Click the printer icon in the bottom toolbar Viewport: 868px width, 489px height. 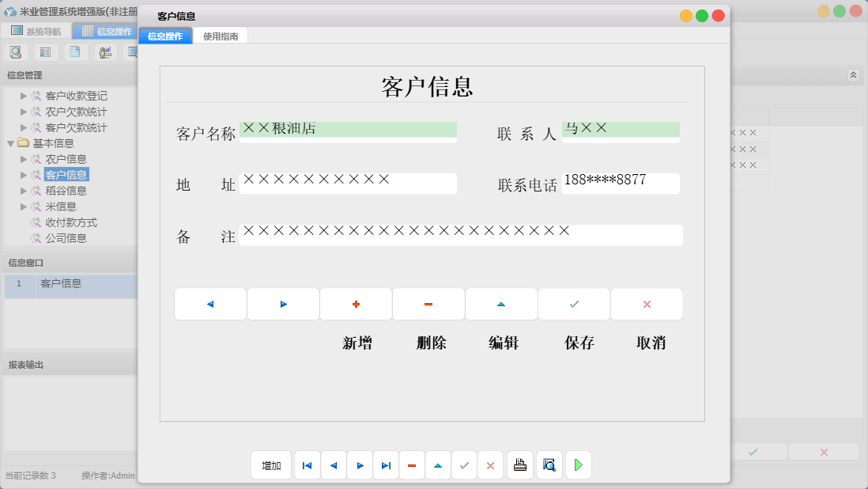[x=520, y=465]
